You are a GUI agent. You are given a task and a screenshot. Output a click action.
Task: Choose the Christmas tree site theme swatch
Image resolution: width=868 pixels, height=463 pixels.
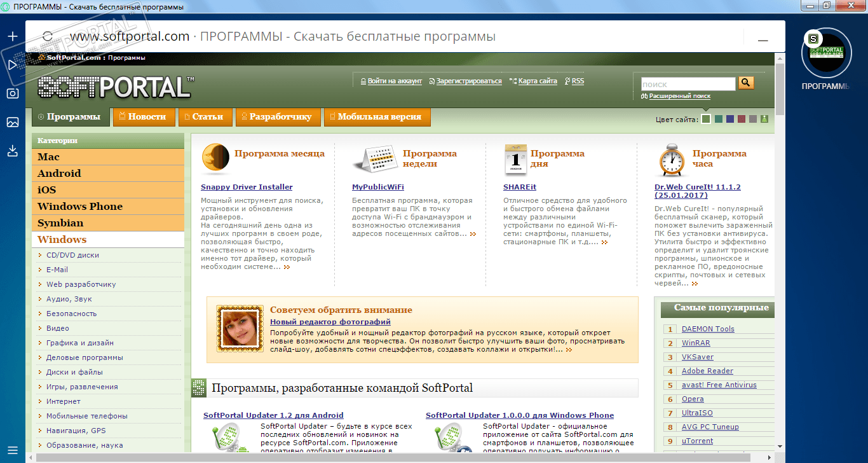[764, 119]
